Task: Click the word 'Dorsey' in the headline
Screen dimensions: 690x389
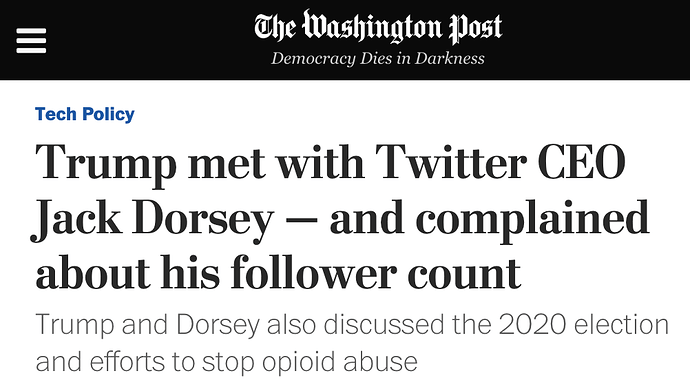Action: click(x=203, y=219)
